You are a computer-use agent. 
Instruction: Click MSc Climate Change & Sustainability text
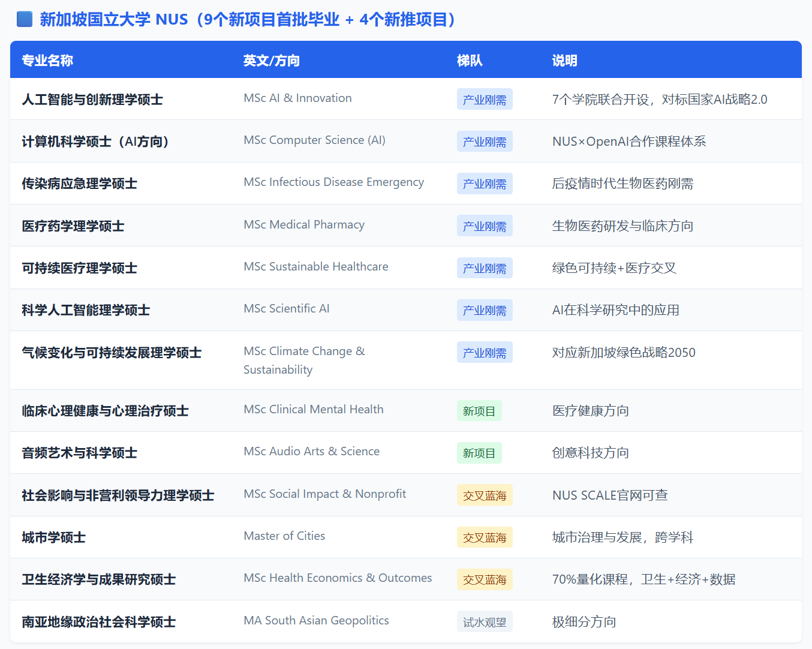click(304, 360)
